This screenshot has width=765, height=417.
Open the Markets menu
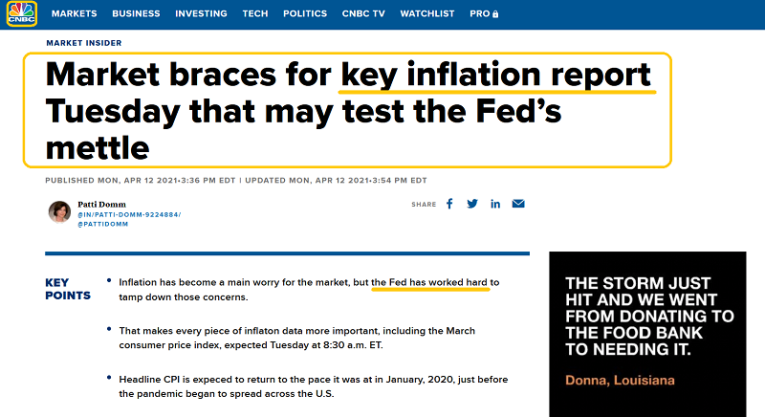74,14
